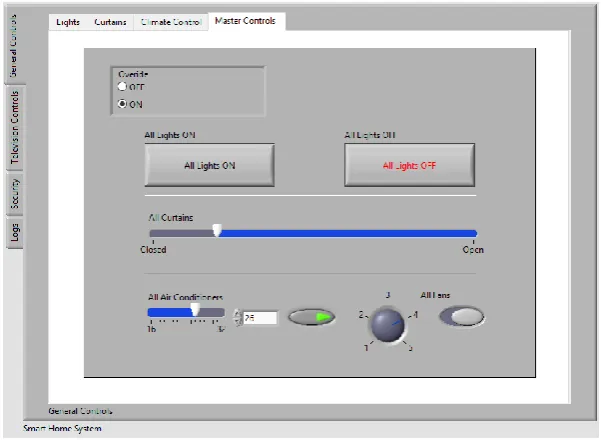Toggle the All Fans switch

click(461, 317)
